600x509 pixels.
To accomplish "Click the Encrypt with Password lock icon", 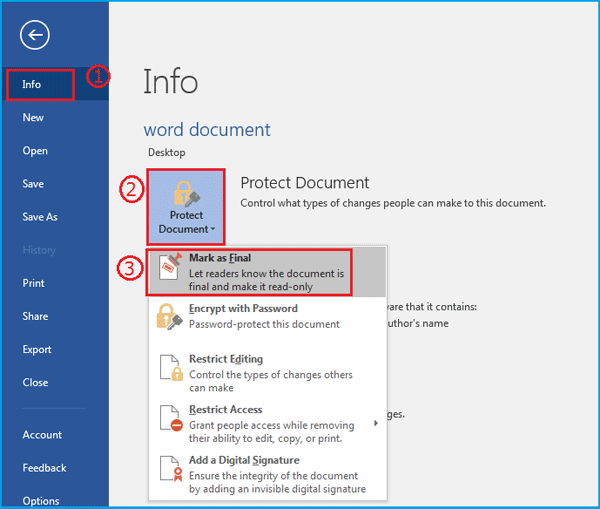I will [170, 316].
